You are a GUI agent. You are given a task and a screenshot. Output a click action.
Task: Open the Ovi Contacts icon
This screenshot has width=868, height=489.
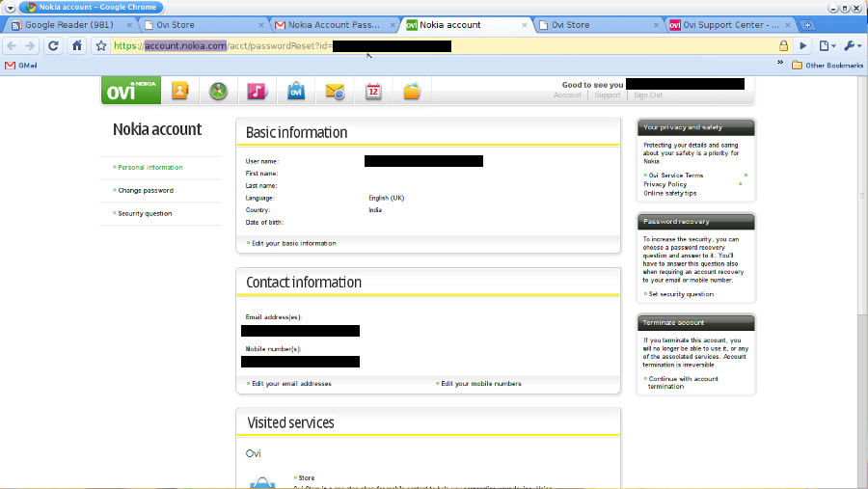click(180, 91)
